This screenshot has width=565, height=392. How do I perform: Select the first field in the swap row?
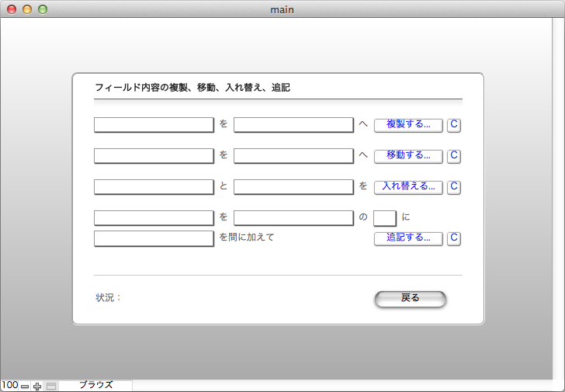pyautogui.click(x=154, y=187)
